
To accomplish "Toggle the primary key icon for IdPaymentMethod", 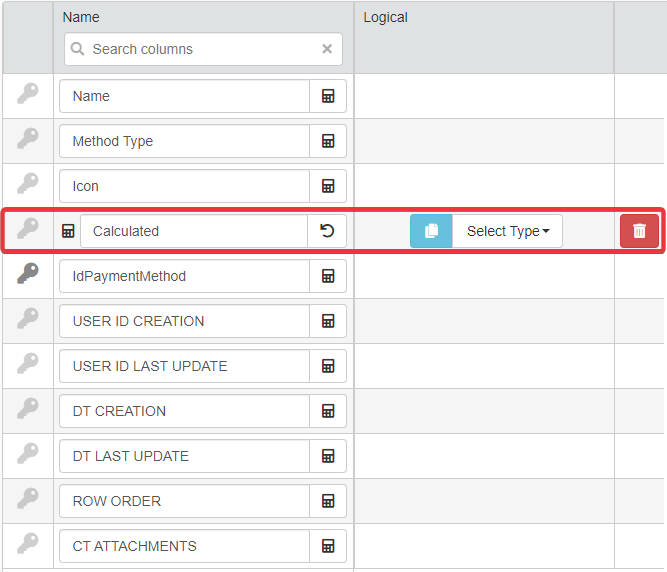I will pos(28,275).
